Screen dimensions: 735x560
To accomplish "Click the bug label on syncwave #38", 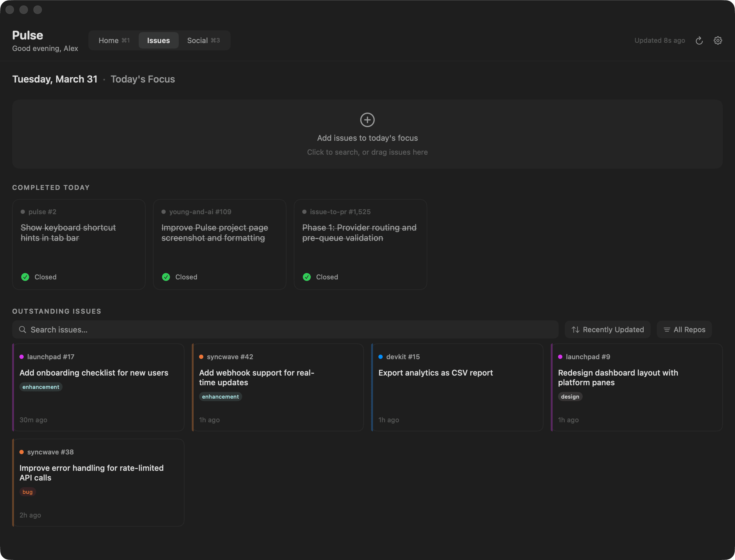I will click(x=27, y=492).
